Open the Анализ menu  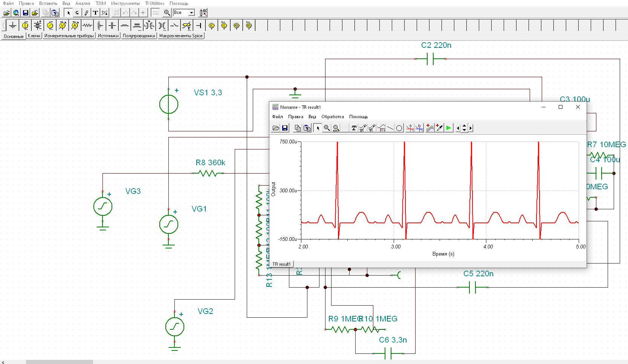point(83,3)
